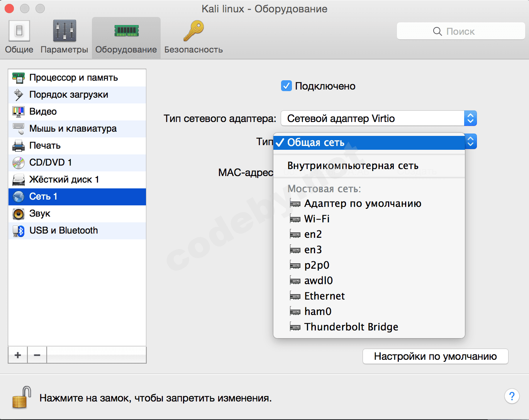Select CD/DVD 1 disc icon in list
Screen dimensions: 529x420
(19, 163)
